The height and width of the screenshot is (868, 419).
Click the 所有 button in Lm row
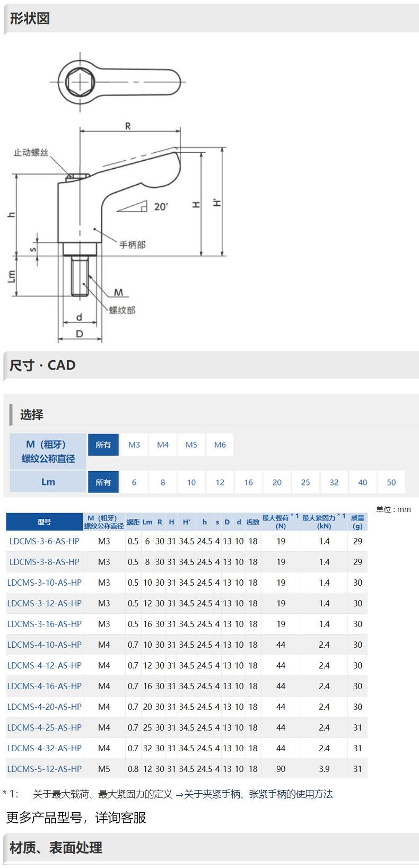(x=103, y=482)
